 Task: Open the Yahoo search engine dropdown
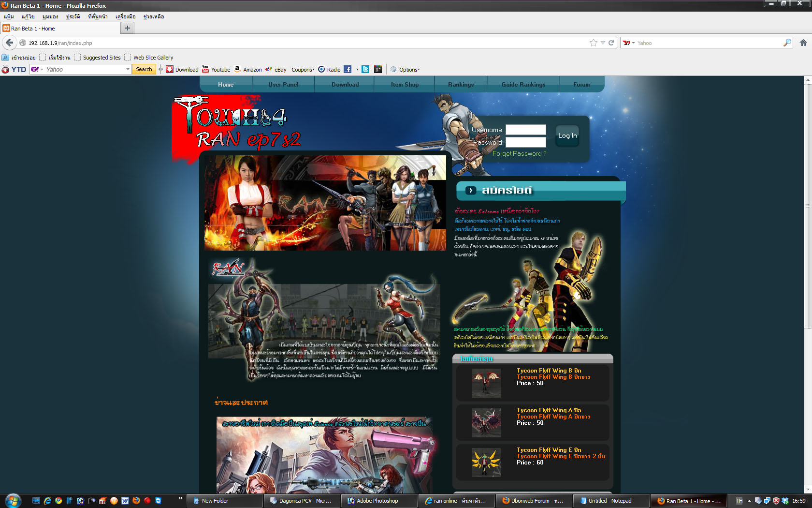(629, 43)
